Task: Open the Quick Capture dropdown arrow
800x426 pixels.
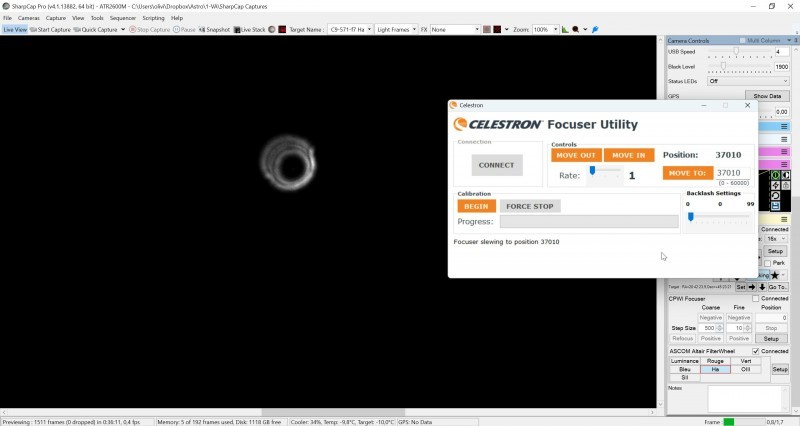Action: tap(123, 30)
